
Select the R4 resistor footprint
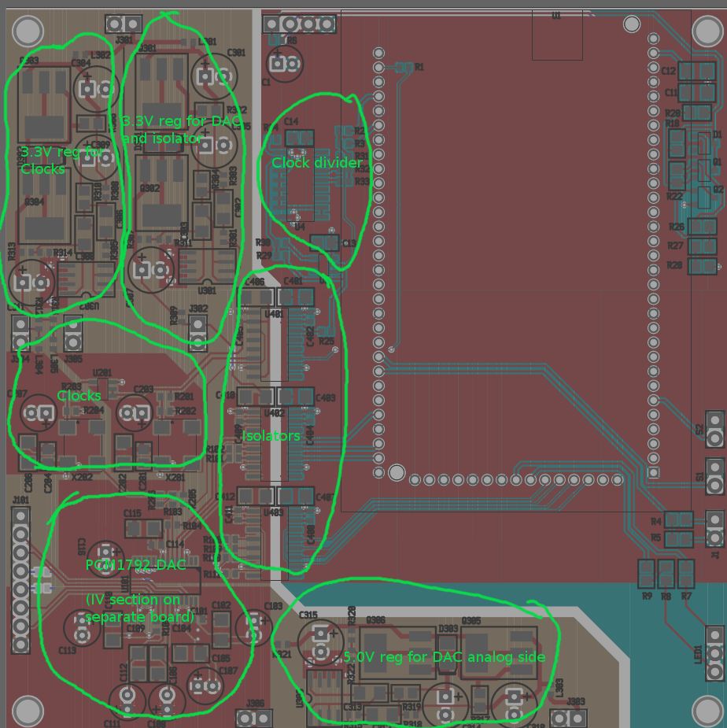(x=678, y=520)
